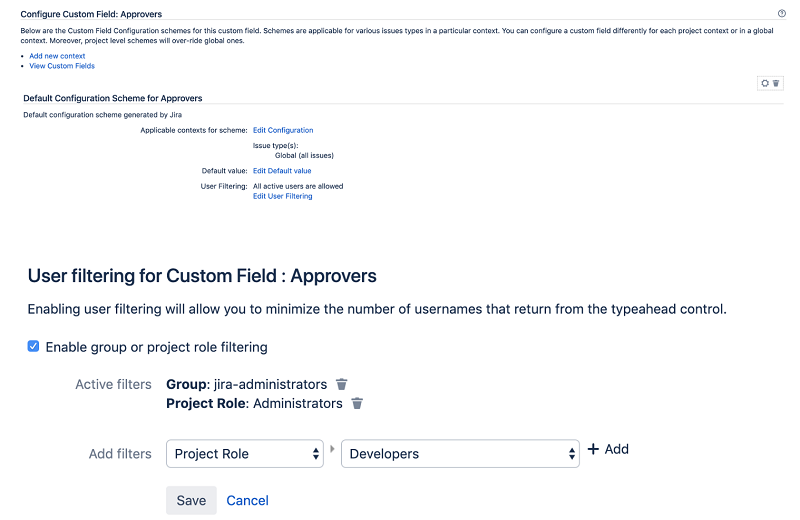Cancel the user filtering changes
The image size is (800, 520).
tap(247, 500)
